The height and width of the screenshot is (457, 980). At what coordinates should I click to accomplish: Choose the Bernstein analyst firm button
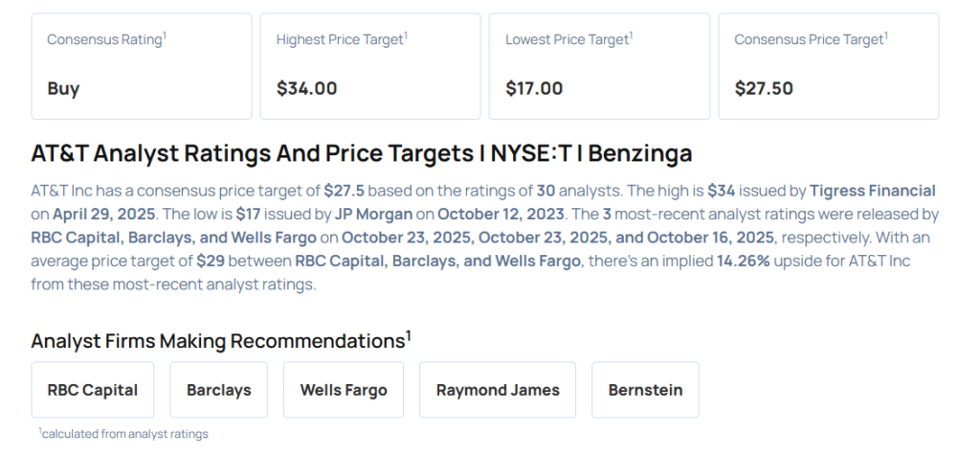645,390
